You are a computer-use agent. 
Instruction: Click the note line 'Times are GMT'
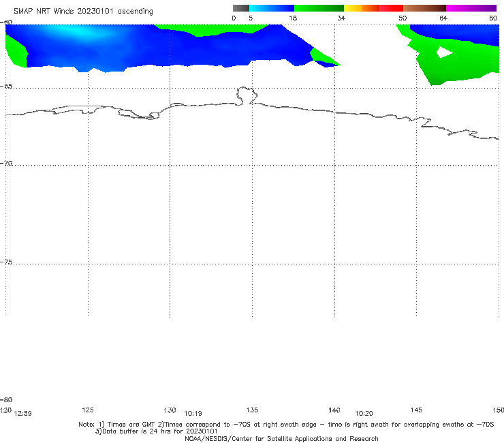click(131, 425)
